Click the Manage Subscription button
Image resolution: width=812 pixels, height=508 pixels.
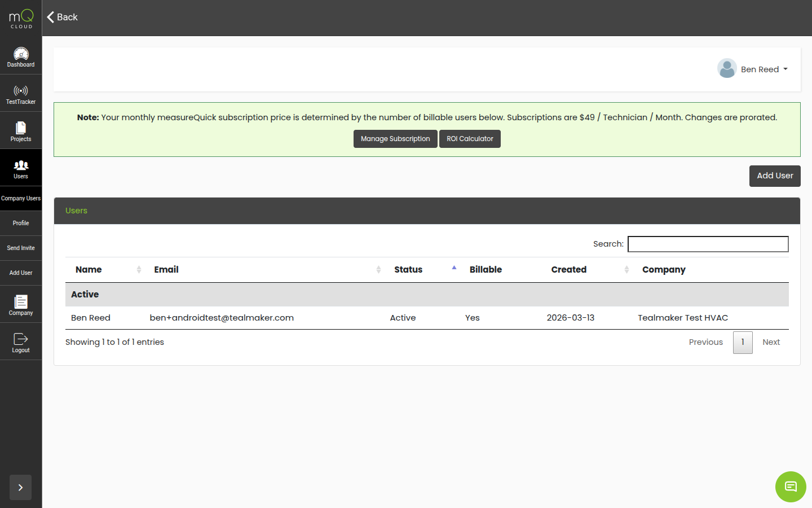coord(395,138)
